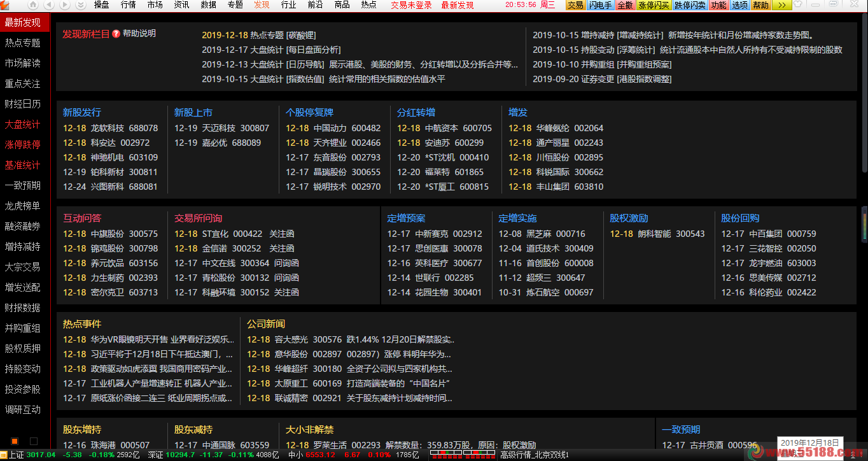Viewport: 868px width, 461px height.
Task: Go back with the left arrow icon
Action: [50, 5]
